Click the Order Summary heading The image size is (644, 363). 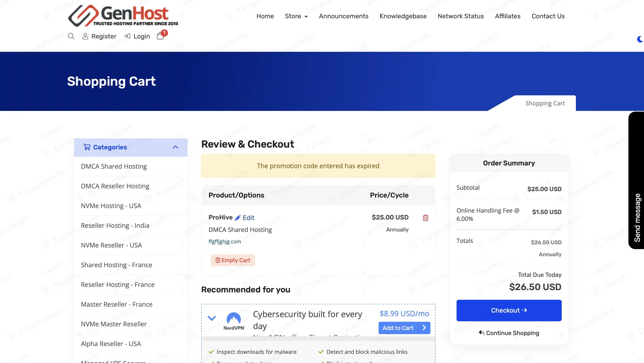point(509,163)
